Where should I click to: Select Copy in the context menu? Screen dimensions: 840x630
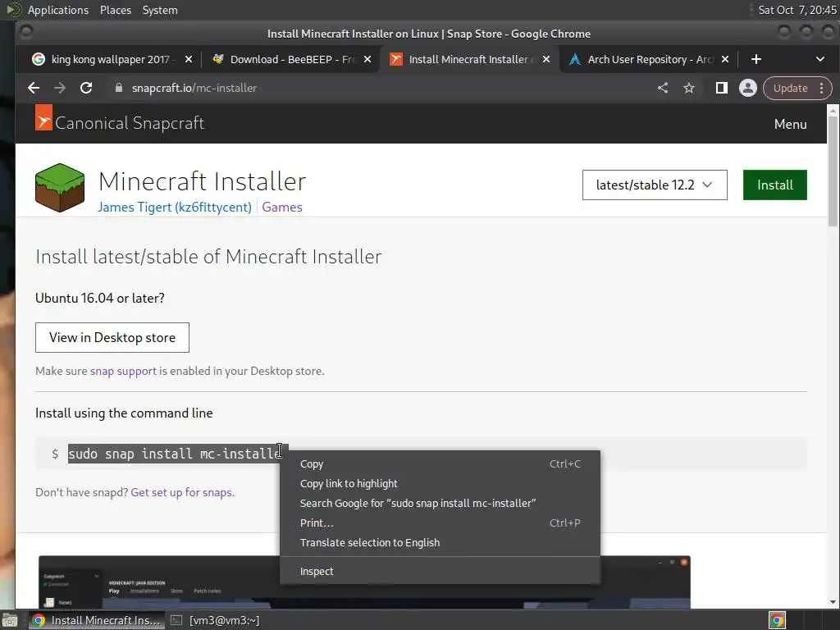pyautogui.click(x=440, y=464)
